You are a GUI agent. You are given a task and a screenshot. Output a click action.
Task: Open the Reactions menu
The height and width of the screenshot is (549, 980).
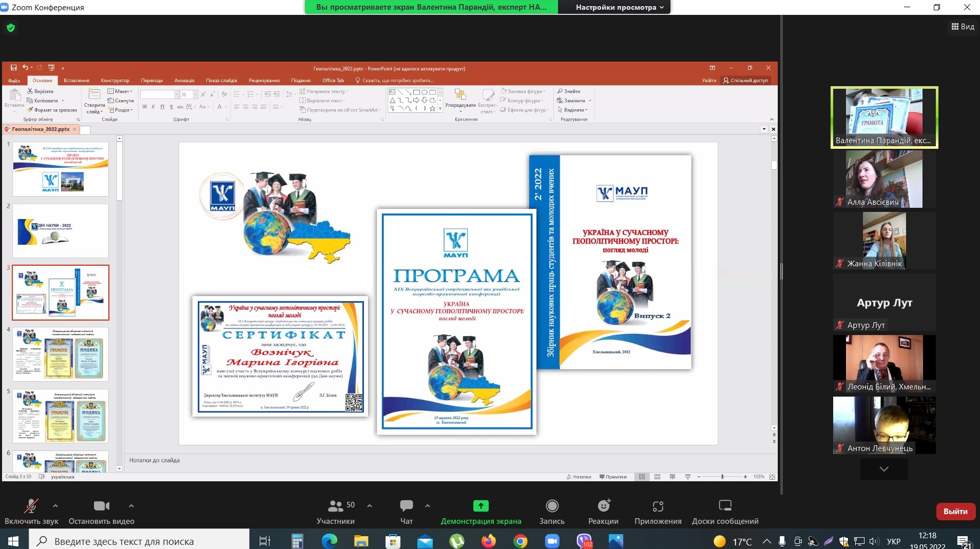[603, 506]
